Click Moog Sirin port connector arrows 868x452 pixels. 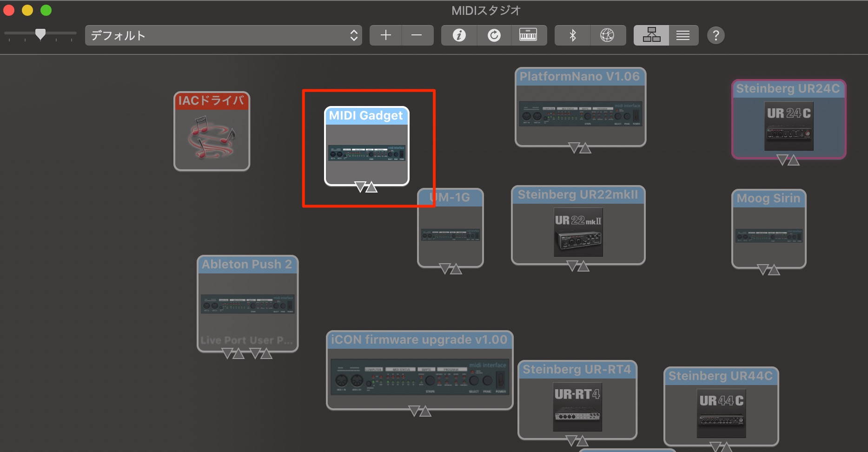tap(769, 270)
